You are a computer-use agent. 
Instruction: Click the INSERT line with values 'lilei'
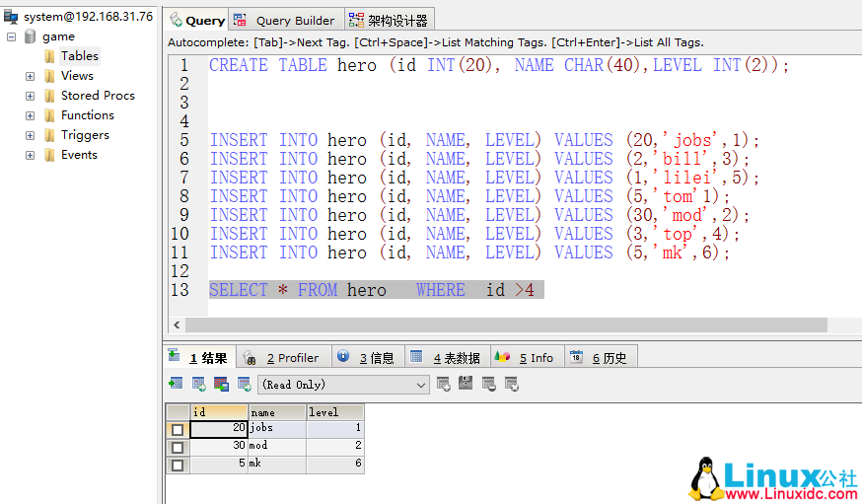tap(484, 178)
